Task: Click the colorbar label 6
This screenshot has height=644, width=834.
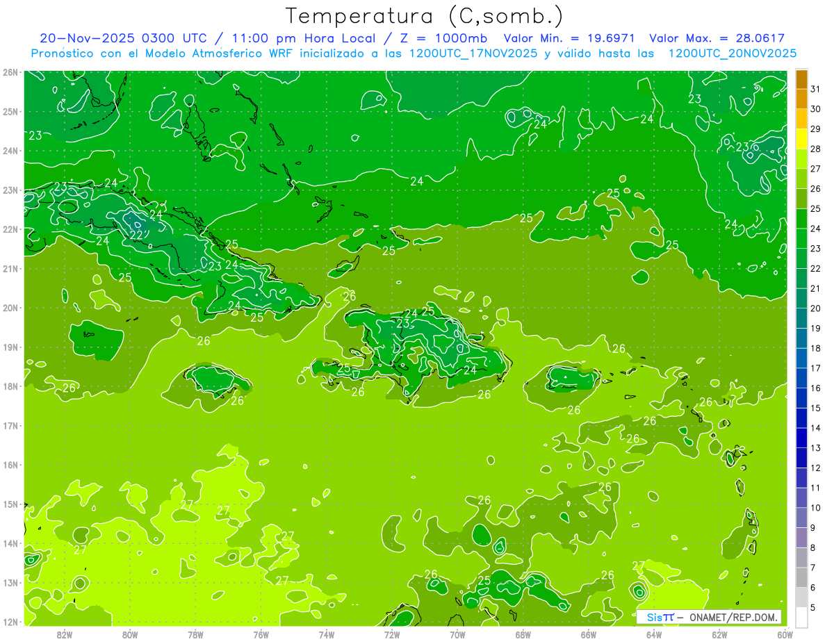Action: coord(813,588)
